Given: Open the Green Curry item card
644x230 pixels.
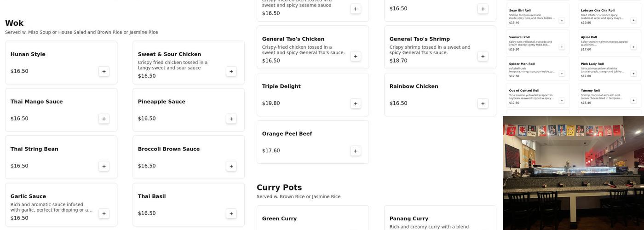Looking at the screenshot, I should (313, 219).
